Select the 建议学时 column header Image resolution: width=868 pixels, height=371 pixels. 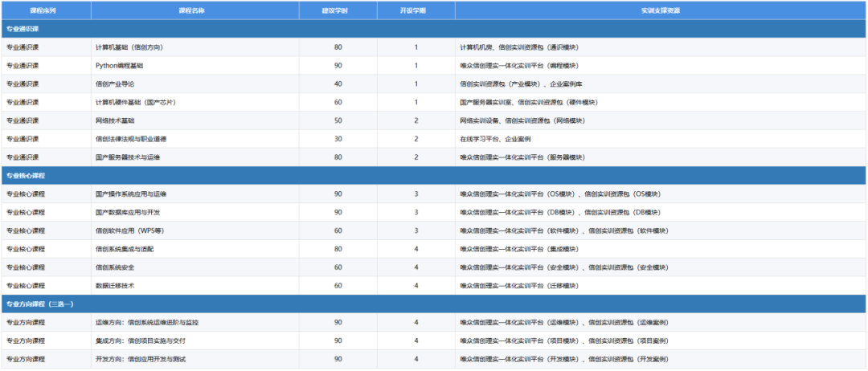tap(338, 10)
